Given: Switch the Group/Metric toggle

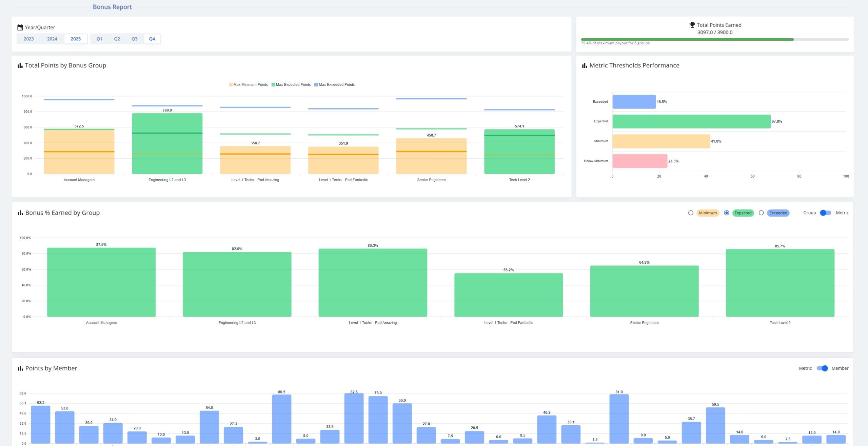Looking at the screenshot, I should [x=825, y=213].
